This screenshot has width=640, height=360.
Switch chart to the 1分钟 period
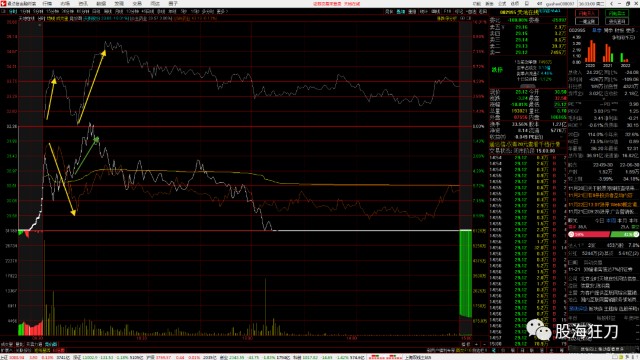(x=25, y=11)
